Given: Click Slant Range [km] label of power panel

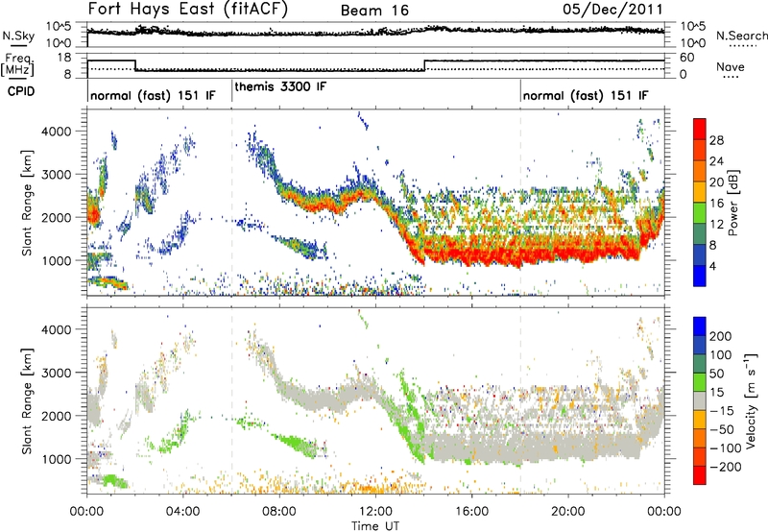Looking at the screenshot, I should [x=27, y=203].
